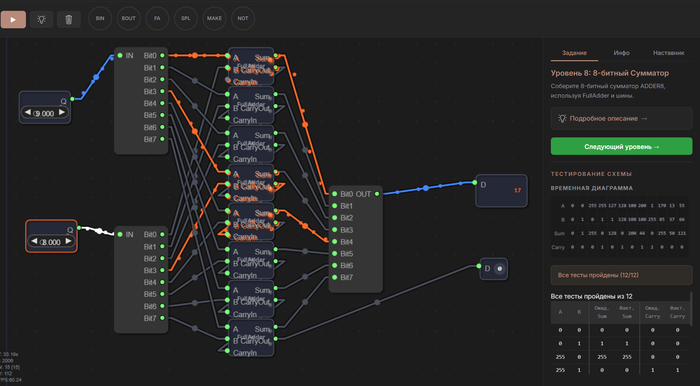Click Bit0 pin on splitter wired to 8.000

162,234
